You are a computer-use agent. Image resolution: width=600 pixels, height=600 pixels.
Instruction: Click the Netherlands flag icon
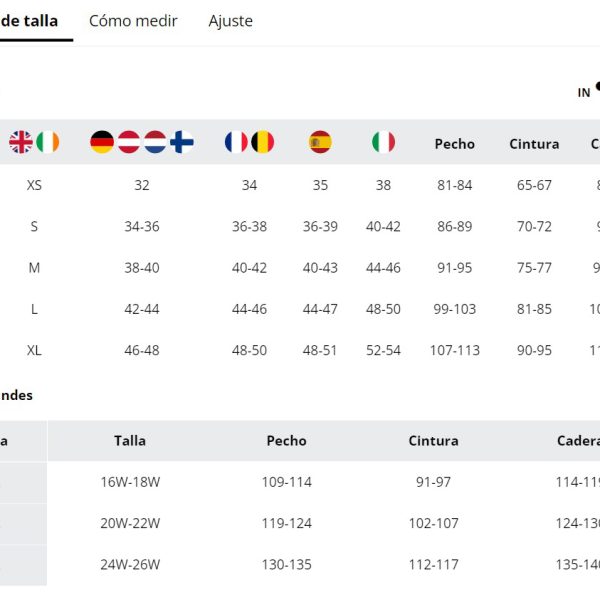(155, 142)
